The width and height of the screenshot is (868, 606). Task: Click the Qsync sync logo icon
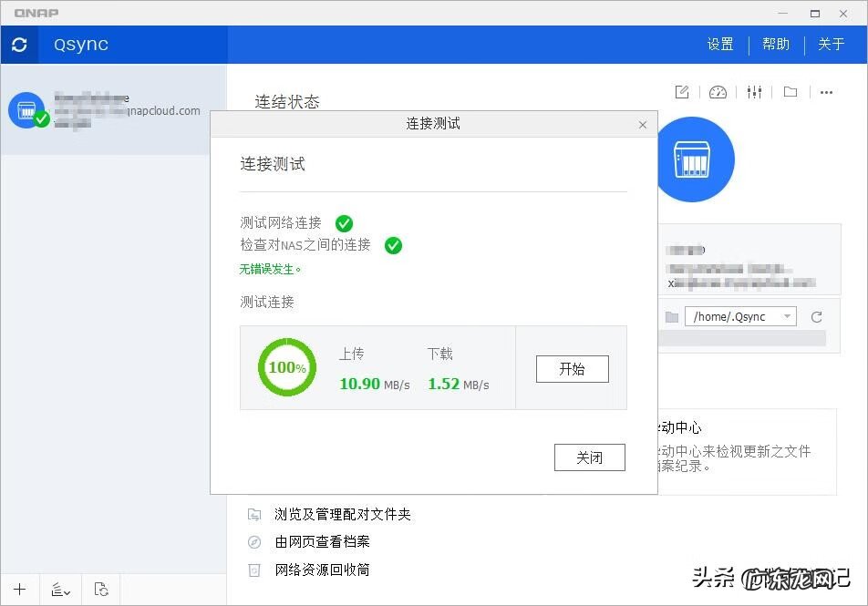point(19,45)
